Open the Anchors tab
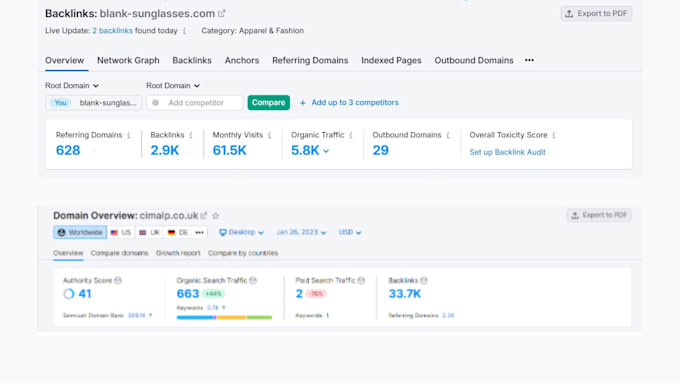 pyautogui.click(x=242, y=60)
